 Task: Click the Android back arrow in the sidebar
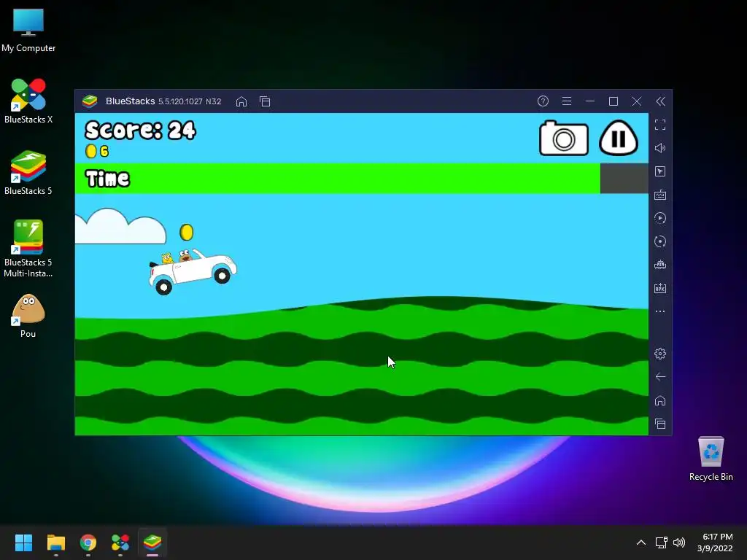[660, 377]
